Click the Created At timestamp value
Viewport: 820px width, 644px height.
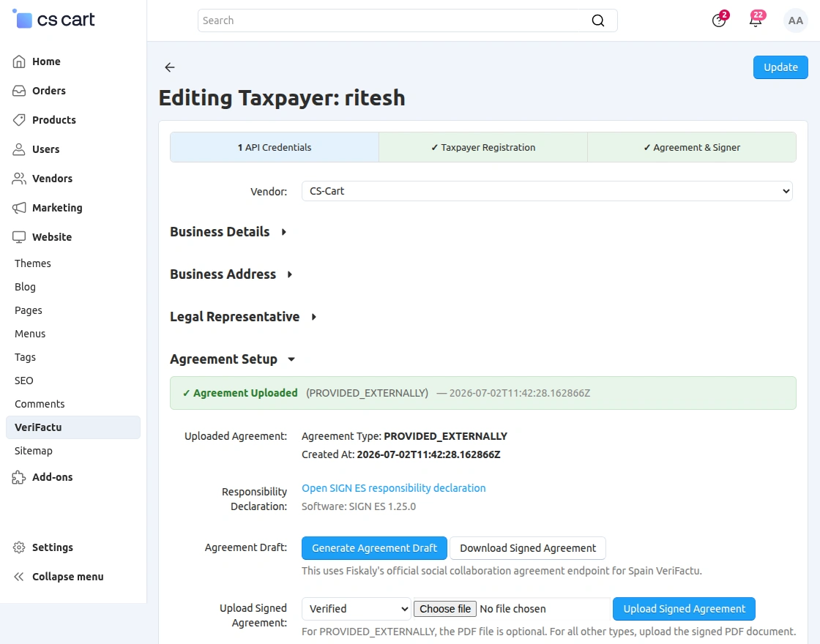(428, 454)
